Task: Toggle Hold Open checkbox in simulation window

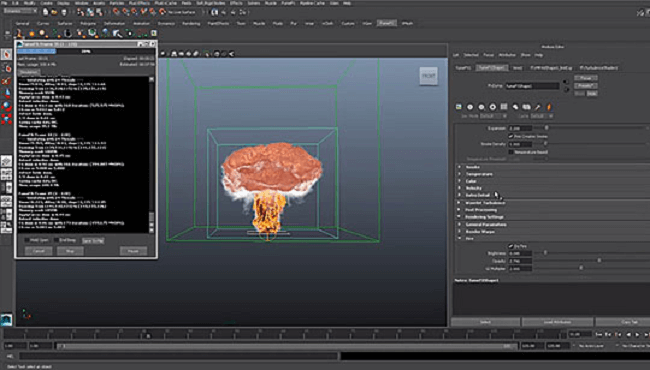Action: pos(27,240)
